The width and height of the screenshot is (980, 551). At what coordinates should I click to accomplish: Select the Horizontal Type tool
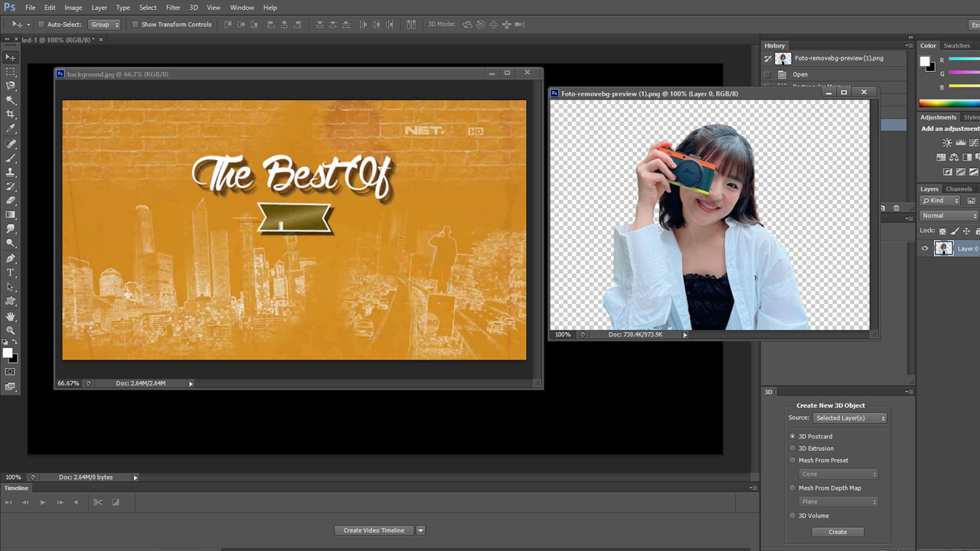point(10,272)
